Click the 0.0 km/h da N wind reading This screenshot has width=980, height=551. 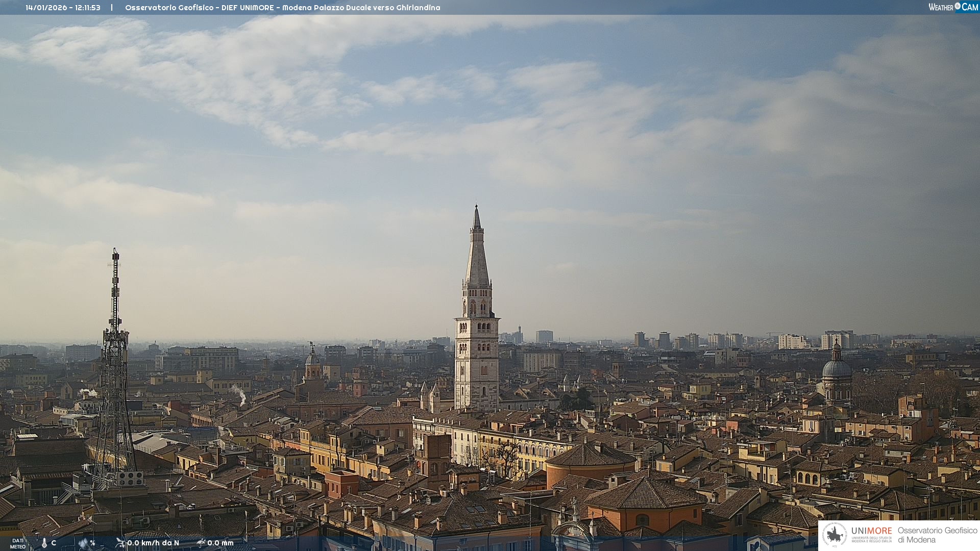point(153,543)
